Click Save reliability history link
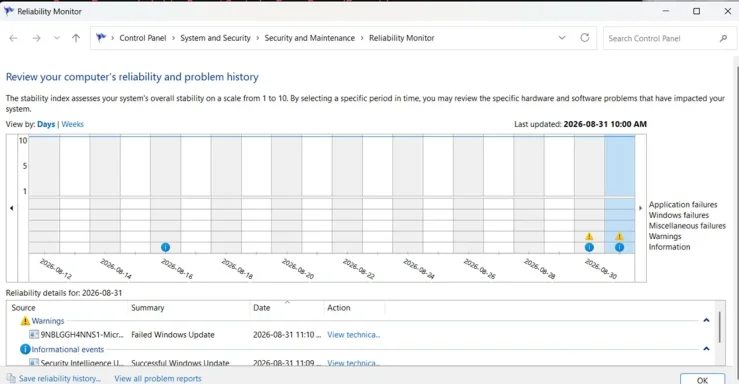Image resolution: width=739 pixels, height=384 pixels. click(59, 379)
